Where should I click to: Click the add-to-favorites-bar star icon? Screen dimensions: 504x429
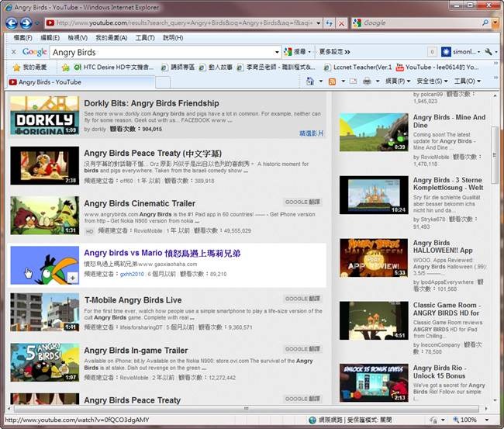coord(66,67)
